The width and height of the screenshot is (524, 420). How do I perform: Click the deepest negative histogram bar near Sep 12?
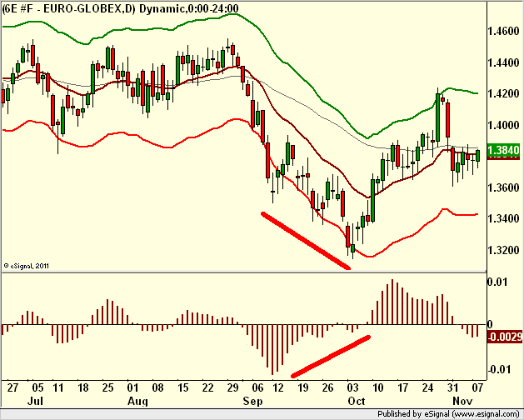click(272, 349)
